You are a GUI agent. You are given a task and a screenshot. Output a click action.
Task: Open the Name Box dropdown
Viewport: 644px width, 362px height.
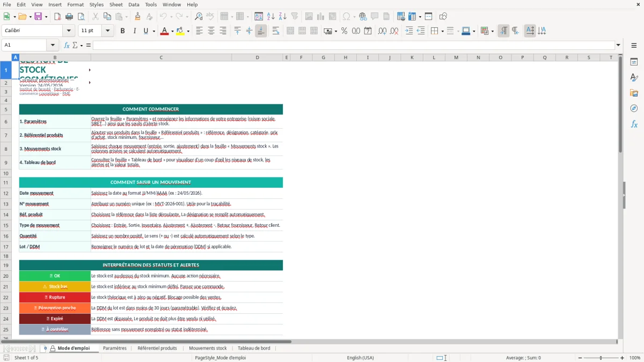pyautogui.click(x=53, y=45)
